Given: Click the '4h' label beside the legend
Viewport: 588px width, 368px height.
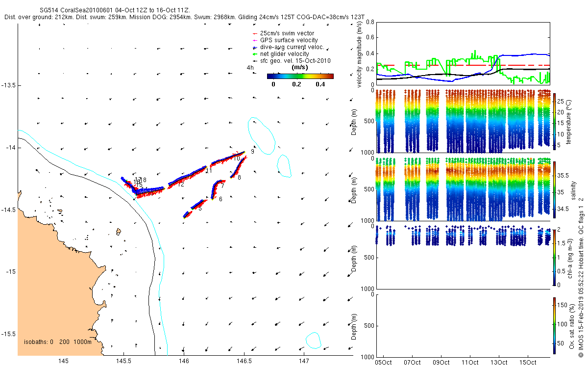Looking at the screenshot, I should tap(250, 67).
